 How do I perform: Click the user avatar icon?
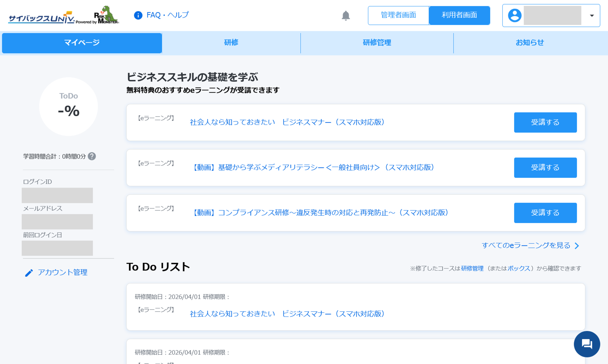[515, 15]
